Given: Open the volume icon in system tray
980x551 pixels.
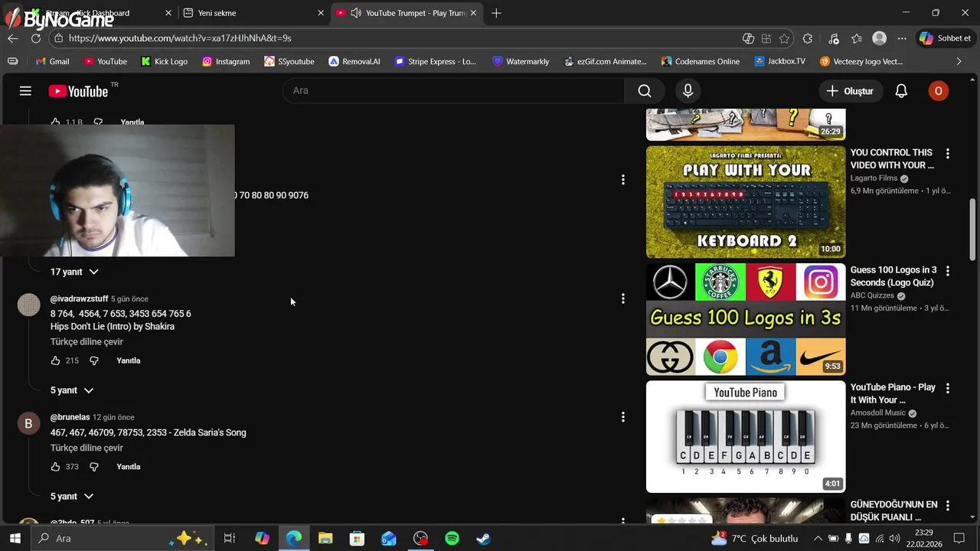Looking at the screenshot, I should [894, 539].
